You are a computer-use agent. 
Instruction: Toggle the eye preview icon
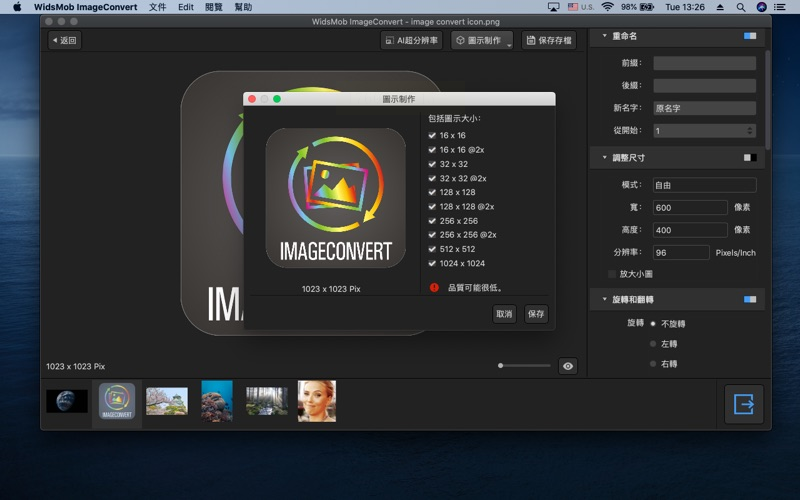click(x=568, y=367)
